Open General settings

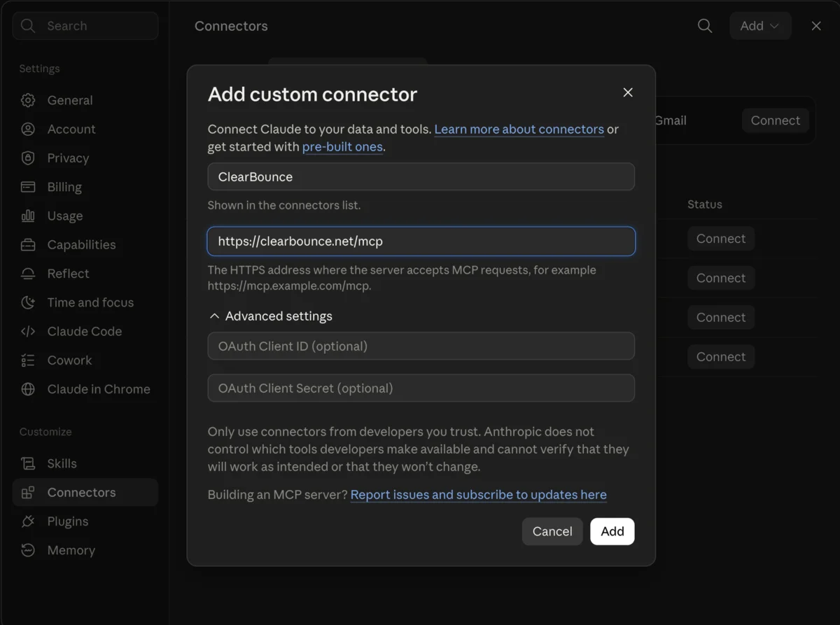(85, 100)
